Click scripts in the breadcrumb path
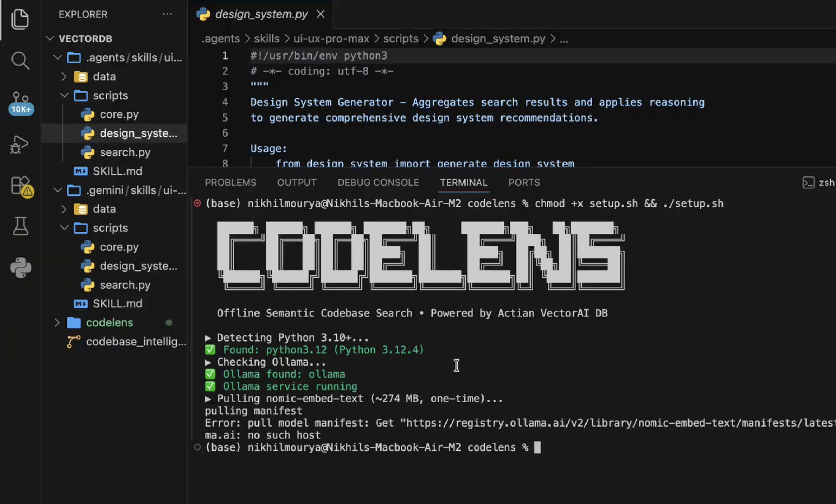 click(x=401, y=38)
